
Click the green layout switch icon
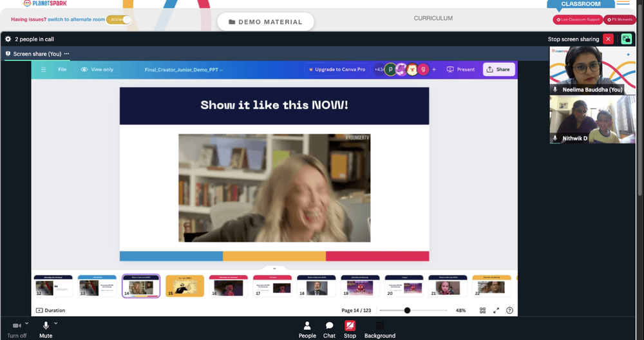point(627,39)
